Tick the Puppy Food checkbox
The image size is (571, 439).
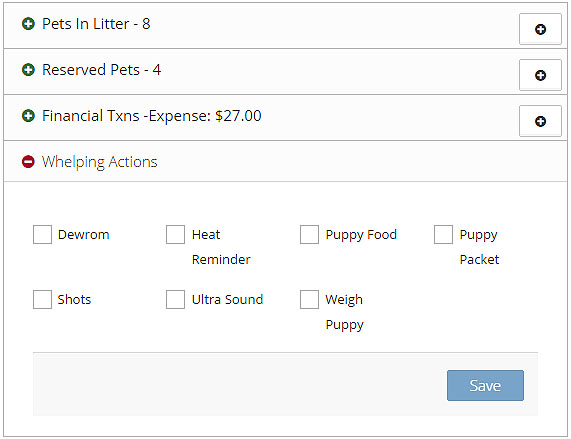click(309, 234)
